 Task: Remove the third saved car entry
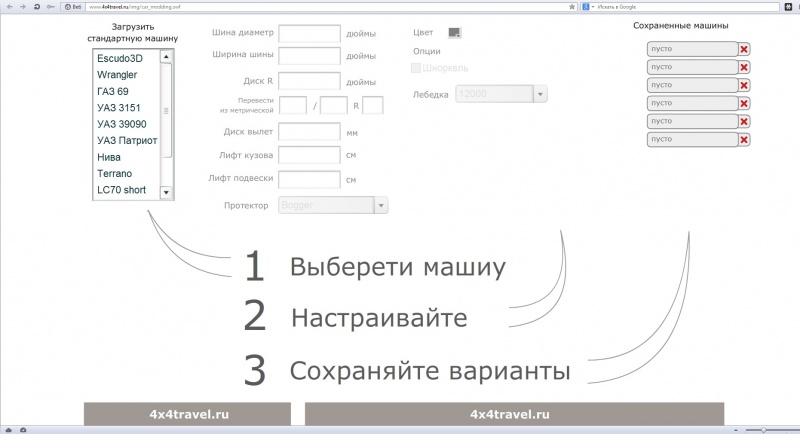pyautogui.click(x=744, y=85)
